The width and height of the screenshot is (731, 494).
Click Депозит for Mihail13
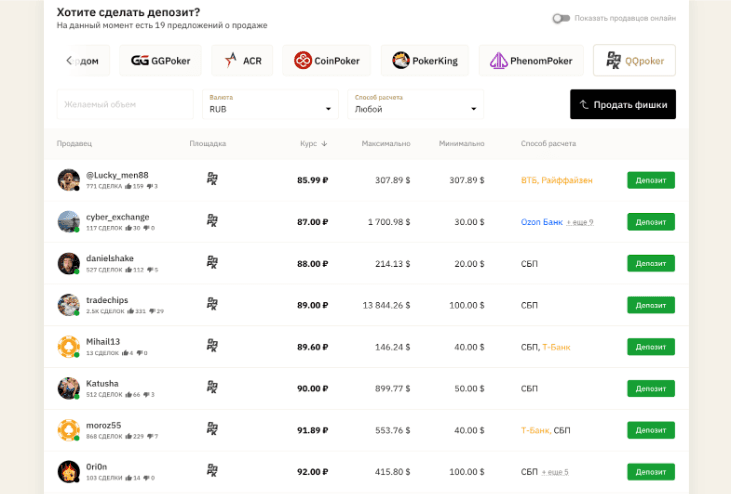pos(651,347)
